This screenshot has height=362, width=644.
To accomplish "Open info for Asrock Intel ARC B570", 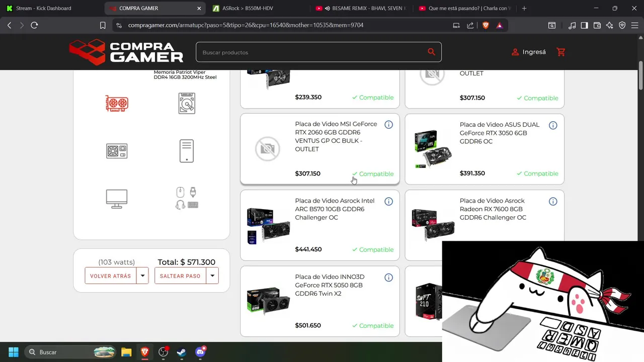I will [x=388, y=202].
